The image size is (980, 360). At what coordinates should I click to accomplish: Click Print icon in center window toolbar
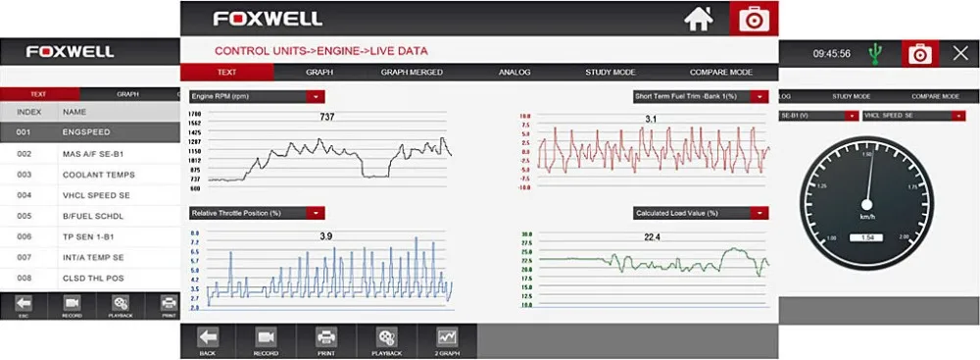[326, 341]
